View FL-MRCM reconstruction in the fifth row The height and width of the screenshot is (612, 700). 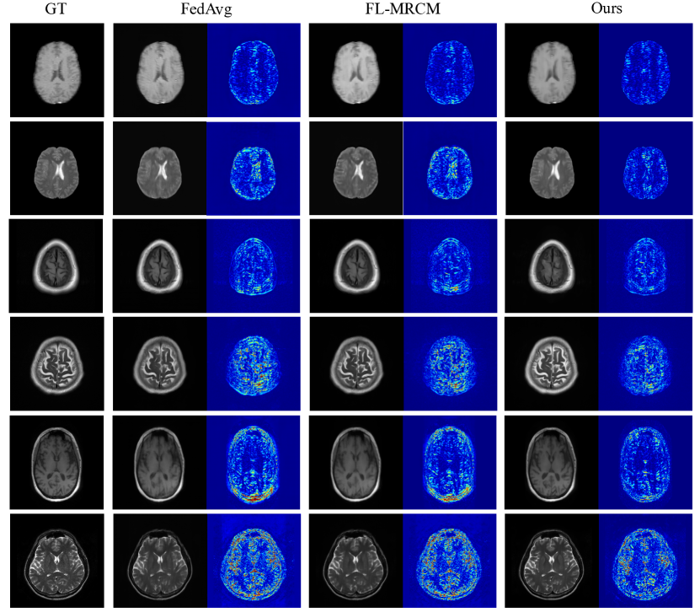[355, 462]
